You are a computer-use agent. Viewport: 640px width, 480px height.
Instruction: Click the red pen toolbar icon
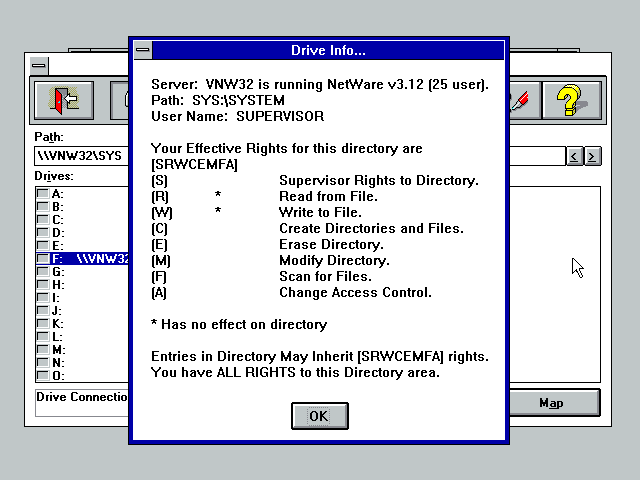525,100
